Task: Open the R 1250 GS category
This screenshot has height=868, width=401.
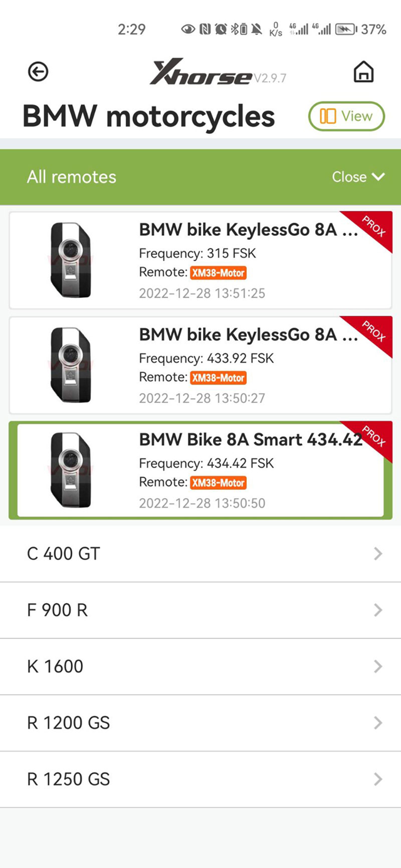Action: (200, 779)
